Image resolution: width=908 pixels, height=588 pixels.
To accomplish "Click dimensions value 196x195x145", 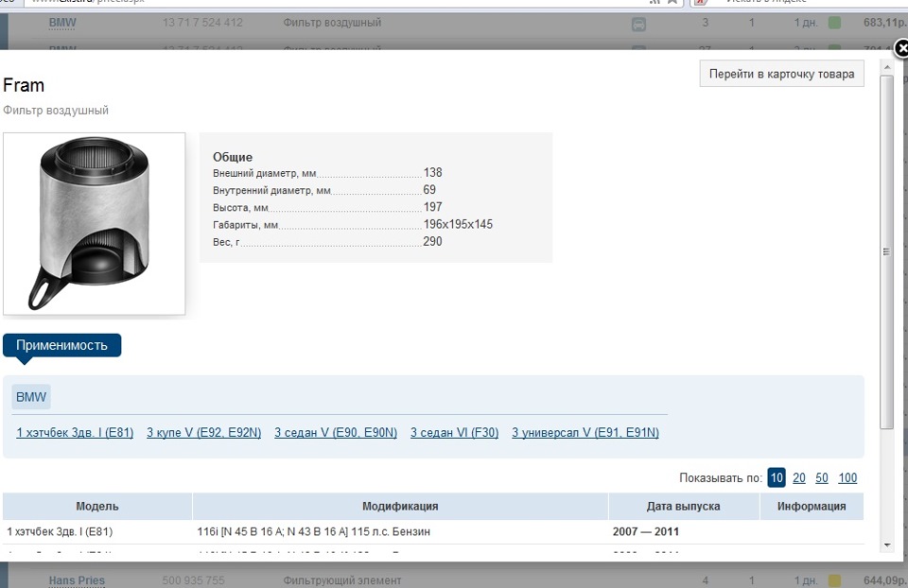I will coord(458,224).
